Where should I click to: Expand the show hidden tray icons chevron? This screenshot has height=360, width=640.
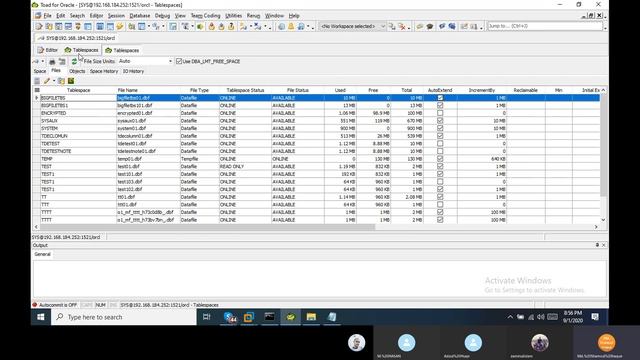pos(510,317)
